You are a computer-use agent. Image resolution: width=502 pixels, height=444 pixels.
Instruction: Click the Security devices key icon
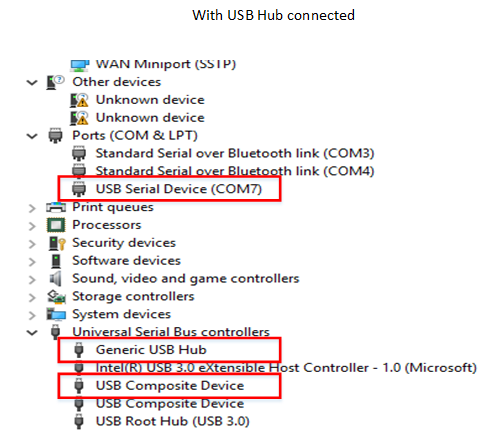57,243
